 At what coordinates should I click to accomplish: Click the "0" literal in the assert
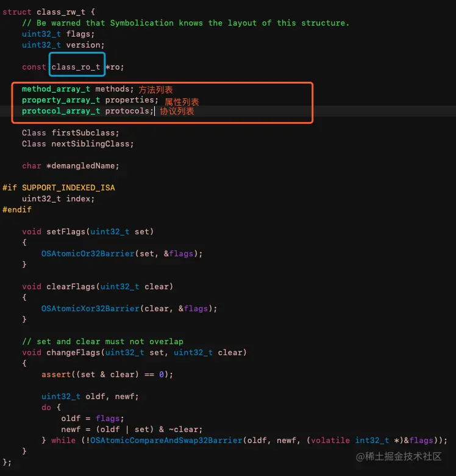162,374
